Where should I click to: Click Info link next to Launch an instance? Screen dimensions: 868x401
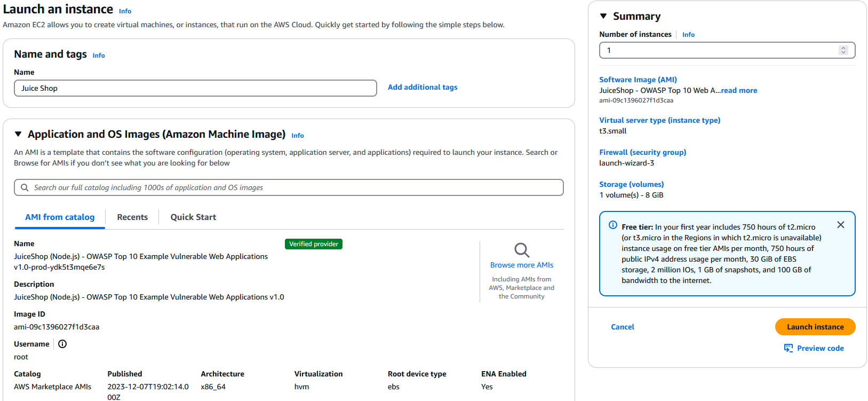click(125, 11)
